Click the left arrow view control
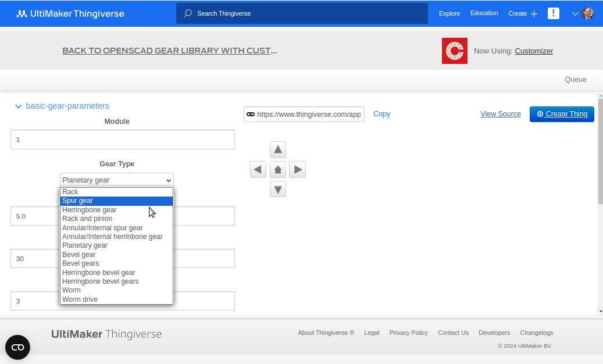 [258, 170]
